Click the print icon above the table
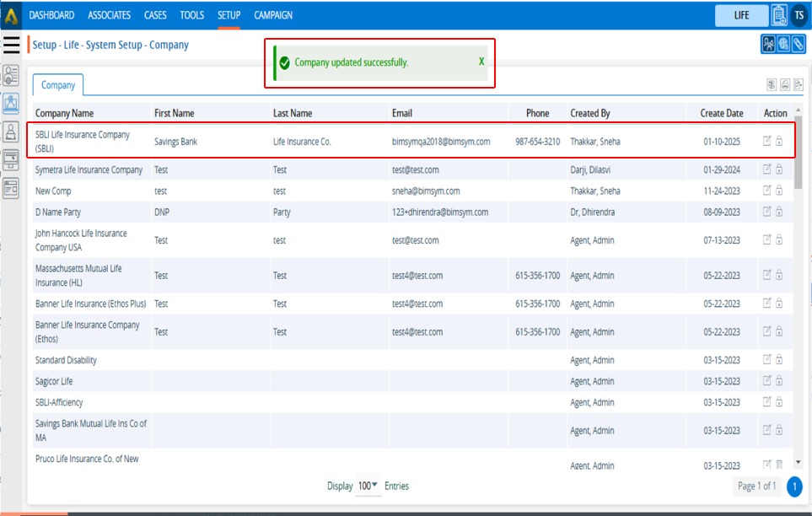 click(784, 84)
